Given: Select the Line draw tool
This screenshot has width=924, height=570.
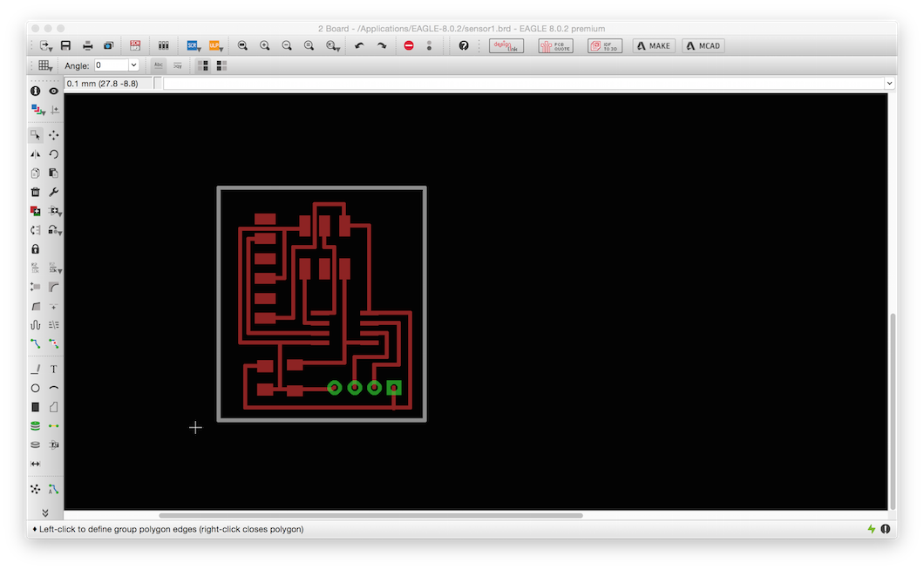Looking at the screenshot, I should [36, 370].
